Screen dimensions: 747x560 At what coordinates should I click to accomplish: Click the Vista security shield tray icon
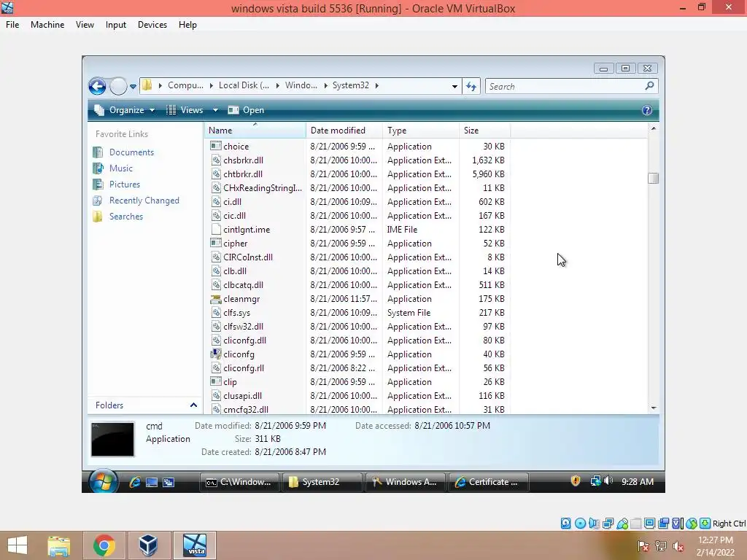(576, 481)
